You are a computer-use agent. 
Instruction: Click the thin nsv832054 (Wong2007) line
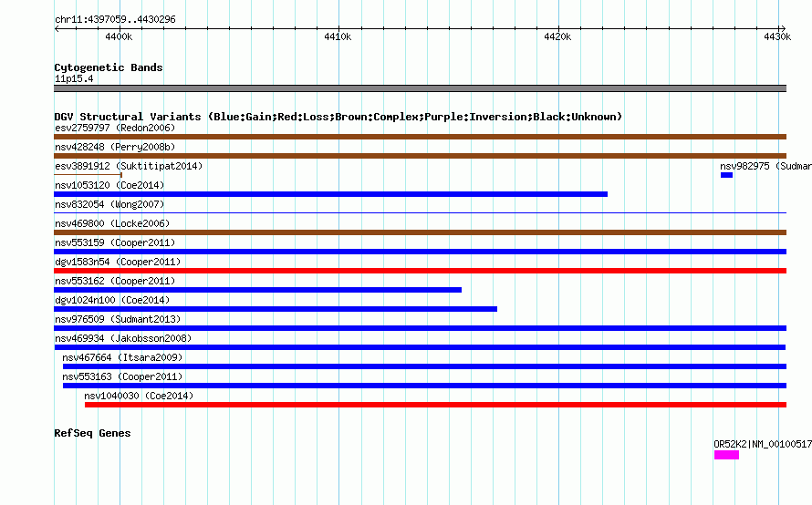click(x=420, y=212)
